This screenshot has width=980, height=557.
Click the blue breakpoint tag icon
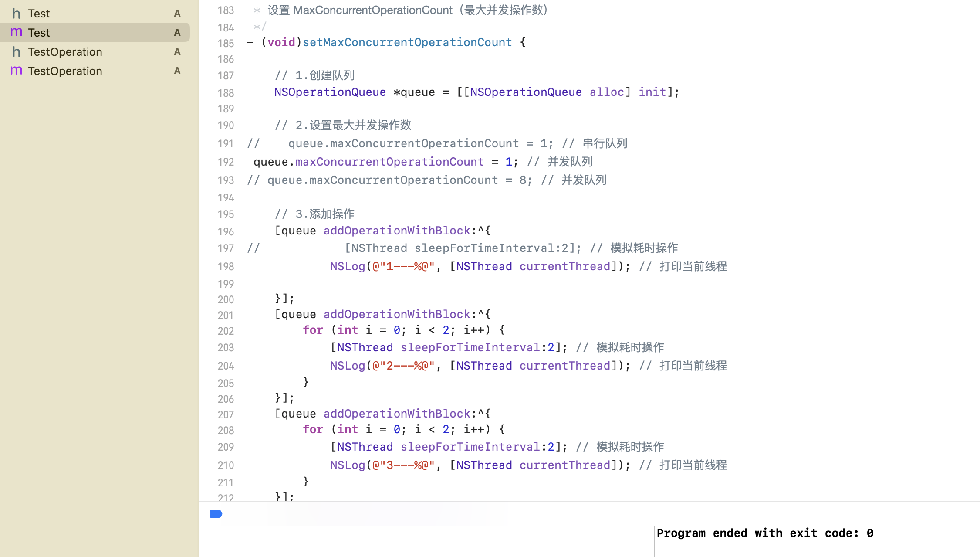[x=216, y=514]
